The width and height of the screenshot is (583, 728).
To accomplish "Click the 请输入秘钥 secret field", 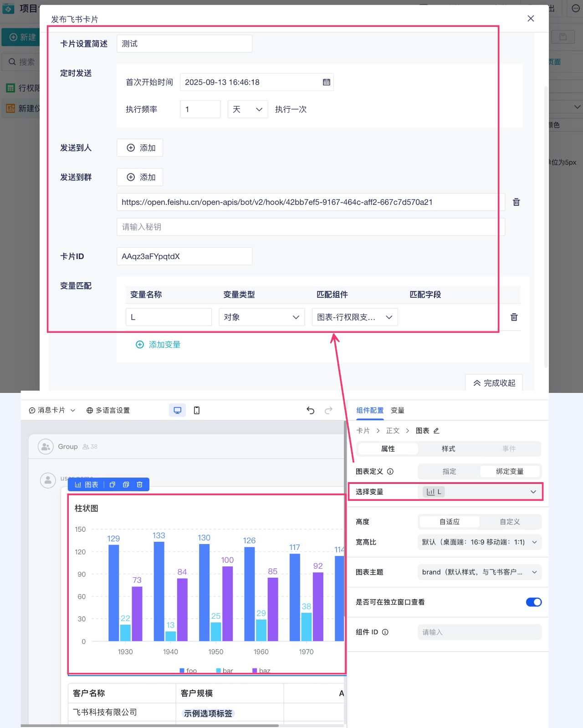I will tap(311, 227).
